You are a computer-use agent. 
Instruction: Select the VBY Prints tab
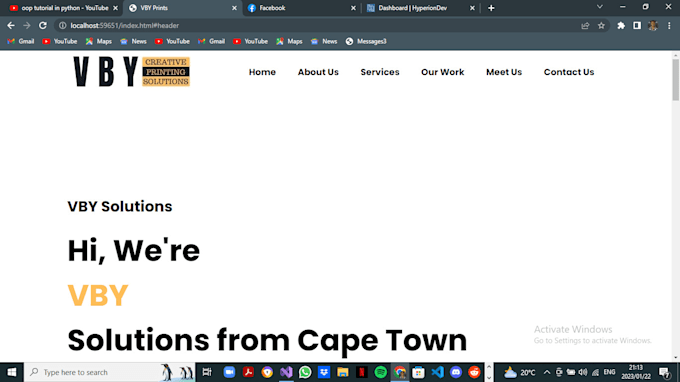coord(182,8)
